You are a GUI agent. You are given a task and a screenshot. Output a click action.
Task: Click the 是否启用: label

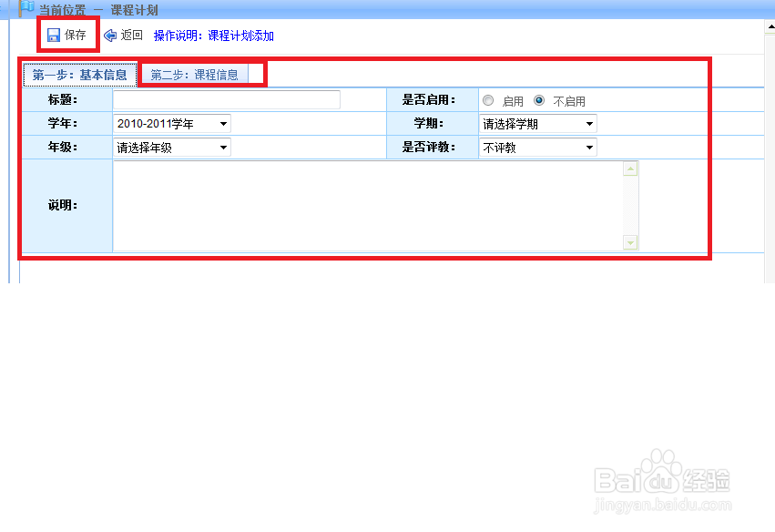click(x=429, y=100)
